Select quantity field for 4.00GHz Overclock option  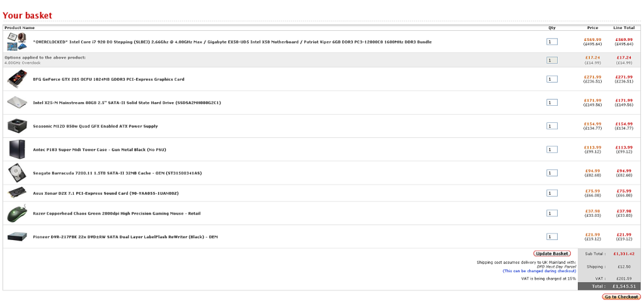(551, 60)
